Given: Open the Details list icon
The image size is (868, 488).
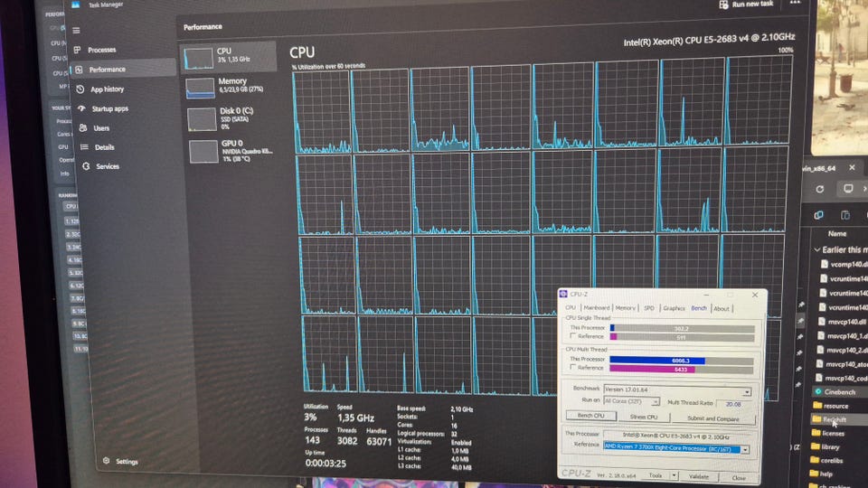Looking at the screenshot, I should (84, 147).
